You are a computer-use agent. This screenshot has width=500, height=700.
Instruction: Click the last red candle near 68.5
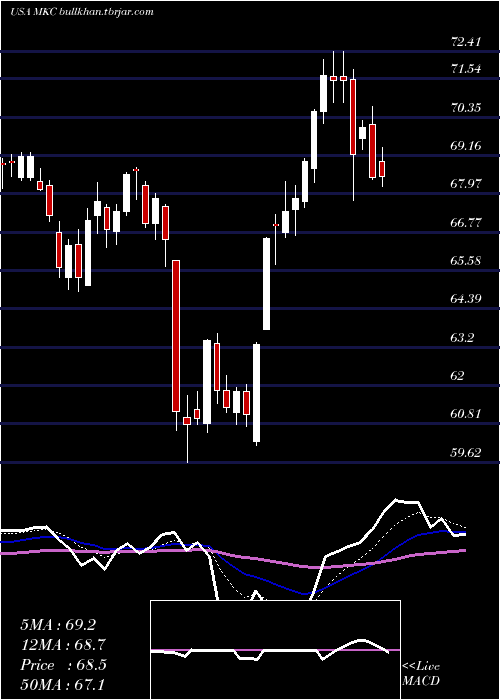[382, 169]
